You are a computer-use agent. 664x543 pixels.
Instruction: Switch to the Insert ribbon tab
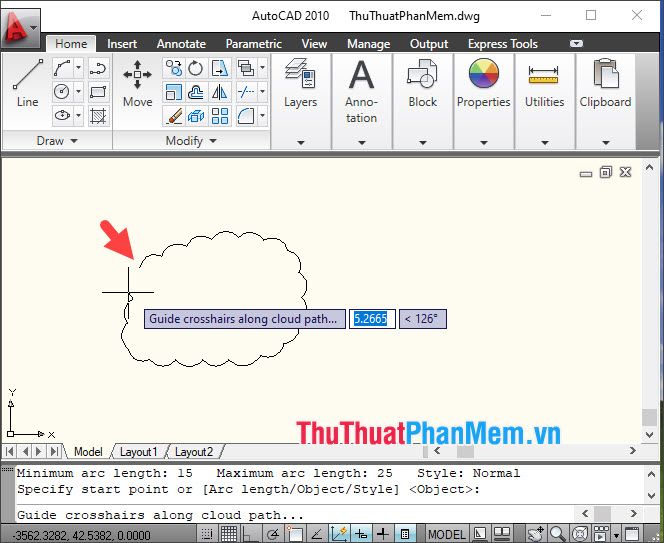point(122,44)
